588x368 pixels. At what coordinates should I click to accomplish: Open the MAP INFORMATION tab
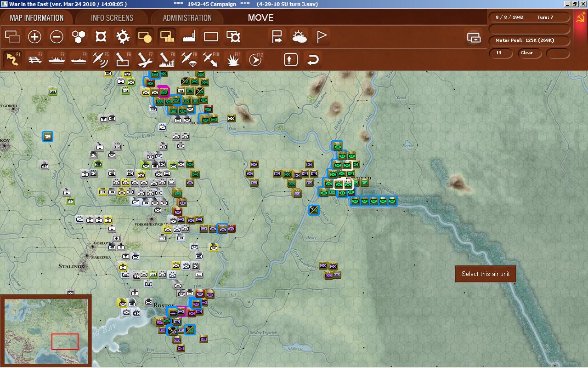pos(37,18)
